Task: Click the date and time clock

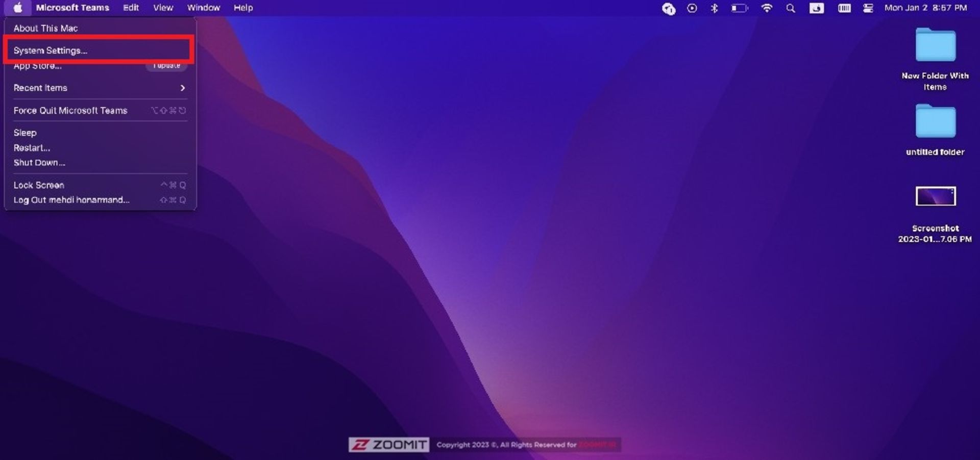Action: (925, 8)
